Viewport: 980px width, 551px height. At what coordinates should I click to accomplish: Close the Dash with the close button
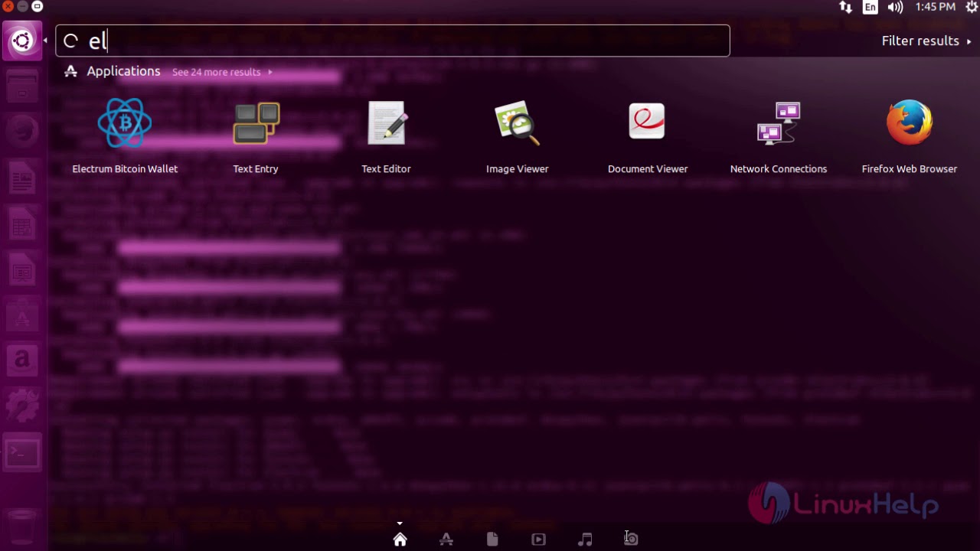[7, 7]
